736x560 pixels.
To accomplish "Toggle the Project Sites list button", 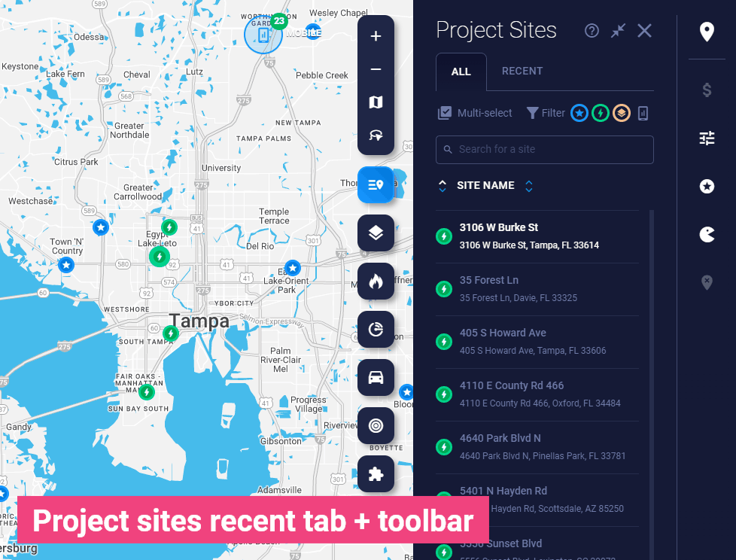I will point(376,185).
